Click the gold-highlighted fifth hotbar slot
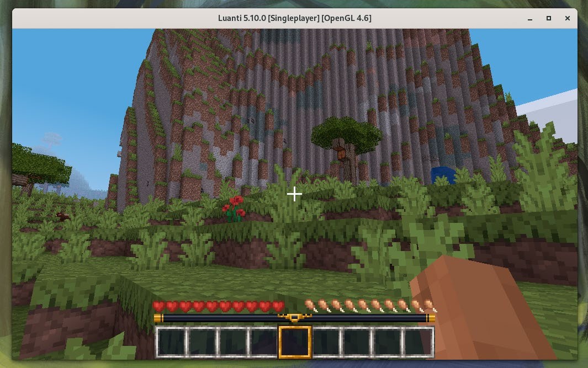 click(x=295, y=342)
